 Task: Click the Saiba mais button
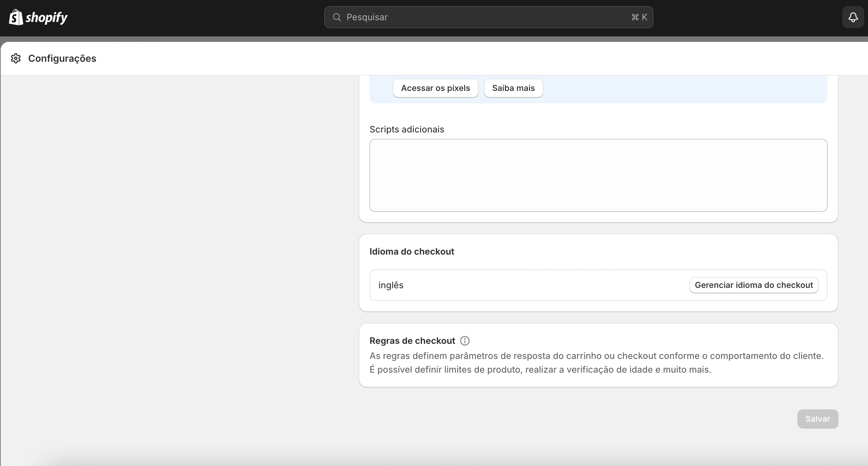(513, 88)
